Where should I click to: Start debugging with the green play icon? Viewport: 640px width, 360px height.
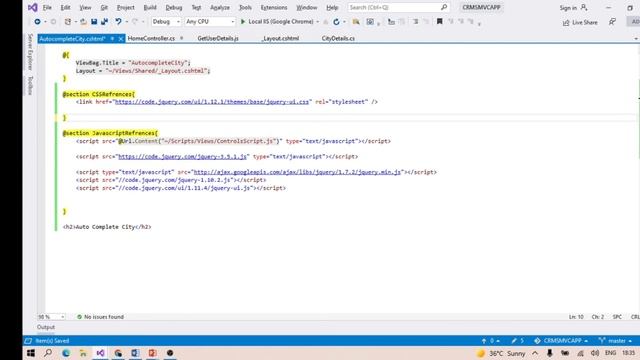coord(243,22)
